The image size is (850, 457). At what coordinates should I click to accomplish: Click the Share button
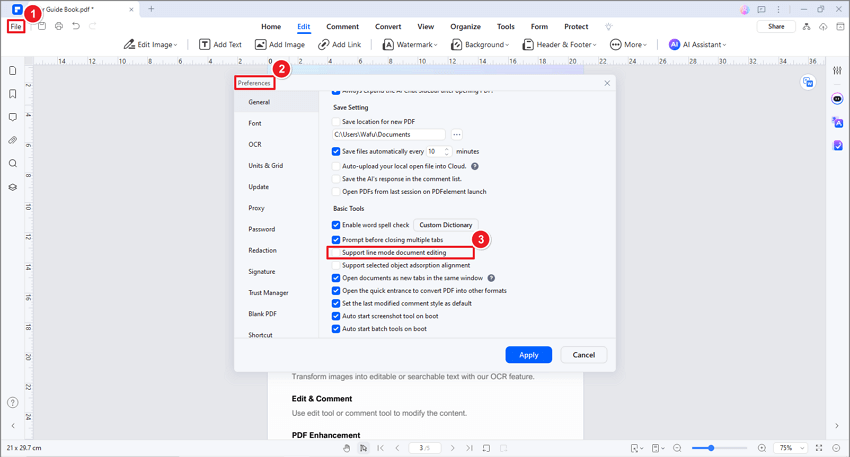coord(776,27)
